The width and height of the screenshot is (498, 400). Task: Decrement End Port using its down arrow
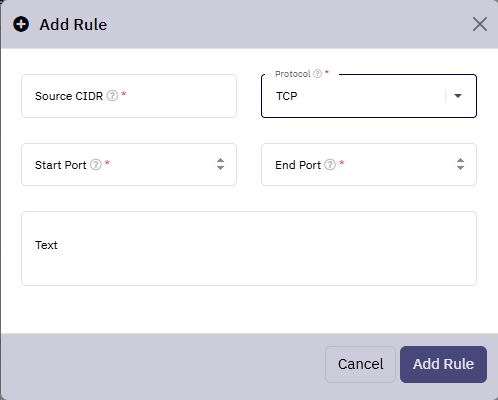click(460, 167)
